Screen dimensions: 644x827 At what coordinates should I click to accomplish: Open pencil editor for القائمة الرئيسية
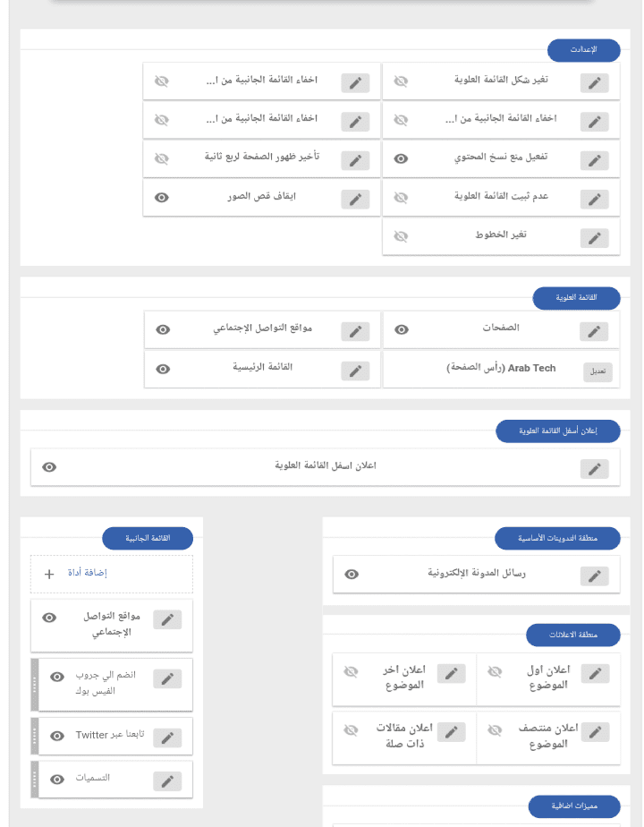tap(355, 370)
